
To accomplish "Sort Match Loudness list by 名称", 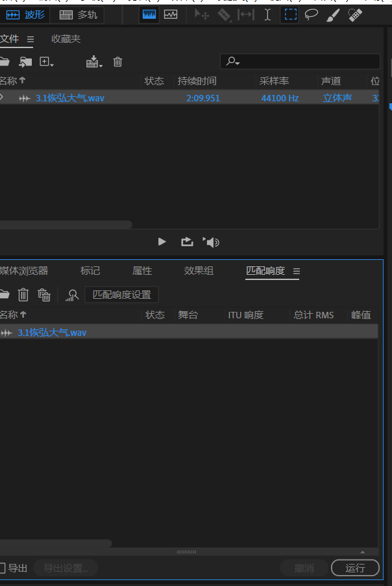I will pyautogui.click(x=13, y=314).
